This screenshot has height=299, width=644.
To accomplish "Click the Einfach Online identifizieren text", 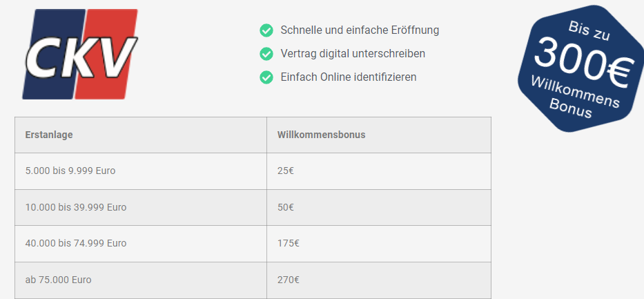I will 349,77.
